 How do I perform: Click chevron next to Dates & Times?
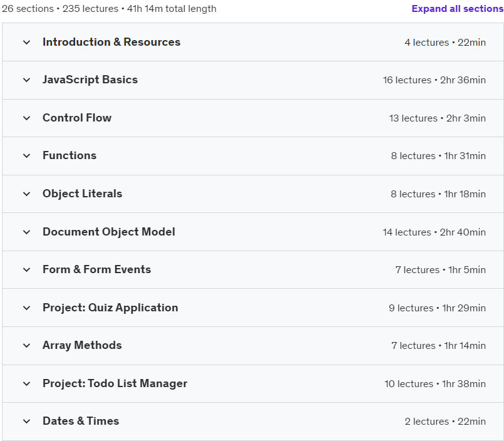27,422
